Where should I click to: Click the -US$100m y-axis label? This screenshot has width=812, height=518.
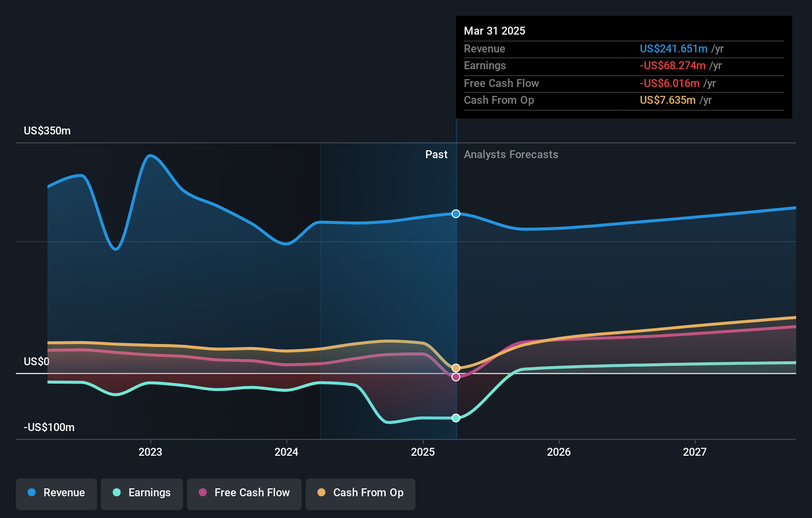49,427
